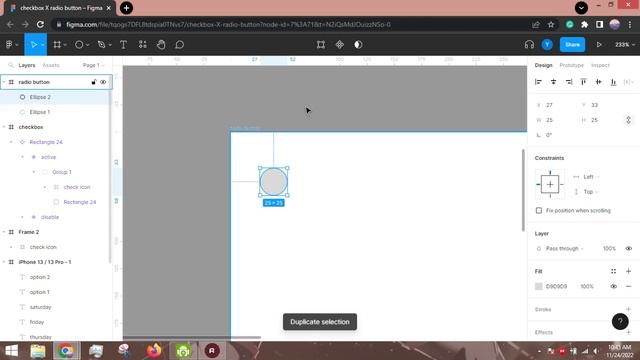Screen dimensions: 640x360
Task: Switch to the Assets tab
Action: pyautogui.click(x=51, y=65)
